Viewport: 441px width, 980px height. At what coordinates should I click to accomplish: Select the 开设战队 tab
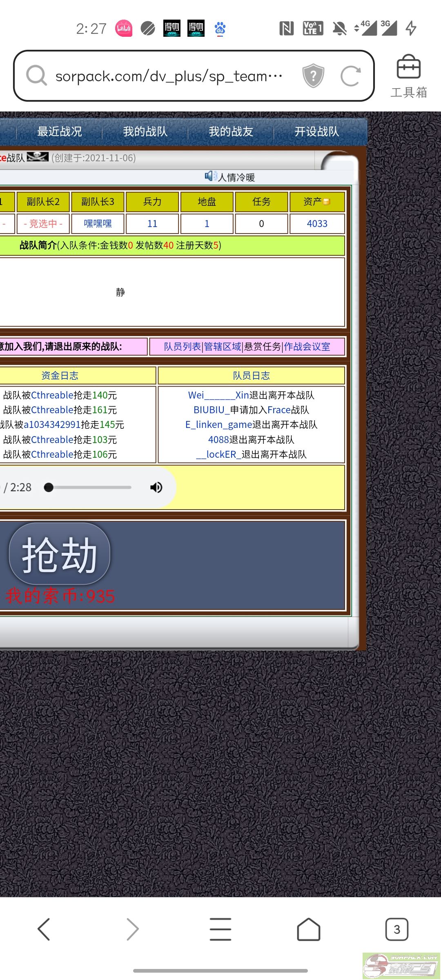(x=317, y=131)
